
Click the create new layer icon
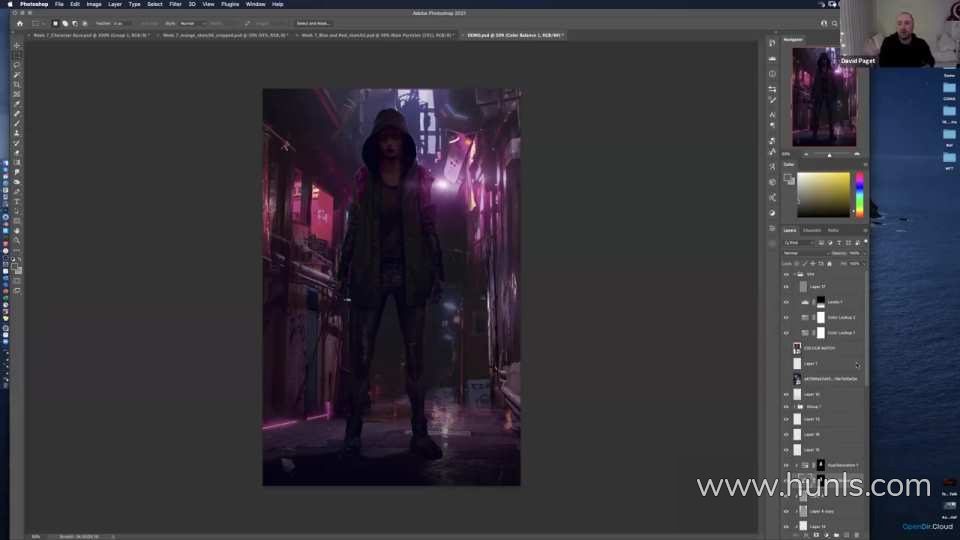pyautogui.click(x=846, y=535)
